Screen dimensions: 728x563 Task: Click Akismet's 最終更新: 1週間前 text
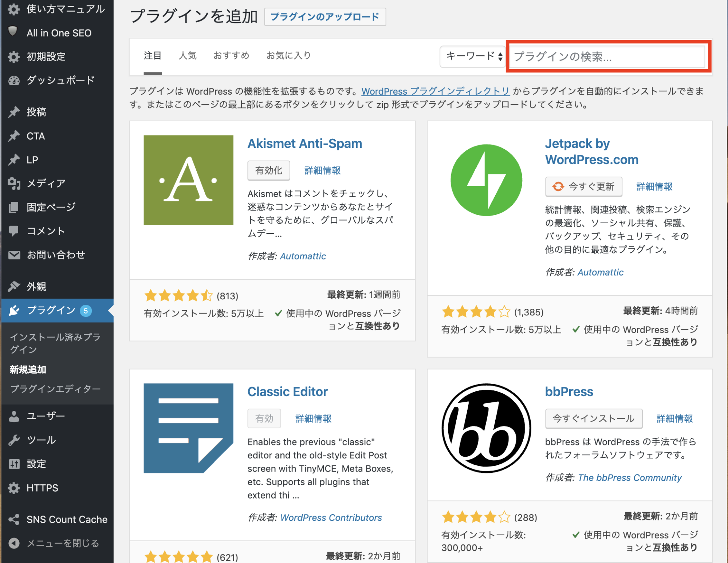point(363,295)
